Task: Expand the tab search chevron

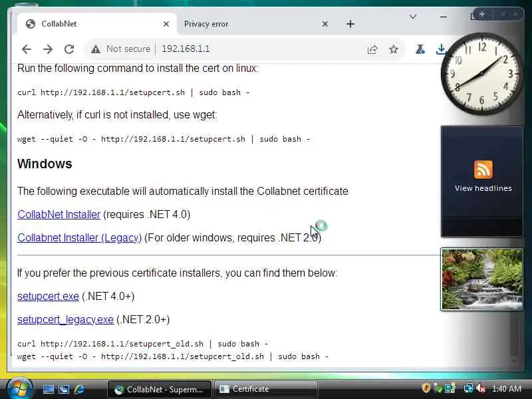Action: tap(413, 17)
